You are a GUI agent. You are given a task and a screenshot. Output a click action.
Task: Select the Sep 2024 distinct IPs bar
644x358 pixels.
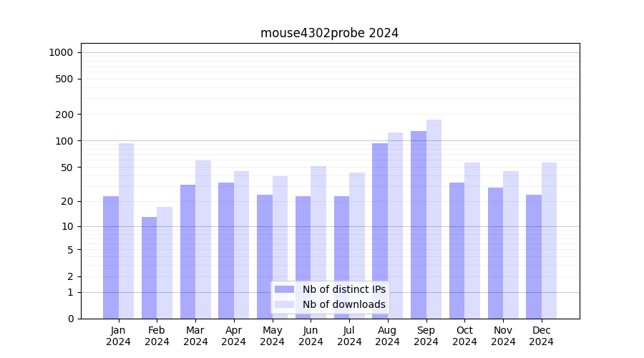(x=419, y=225)
